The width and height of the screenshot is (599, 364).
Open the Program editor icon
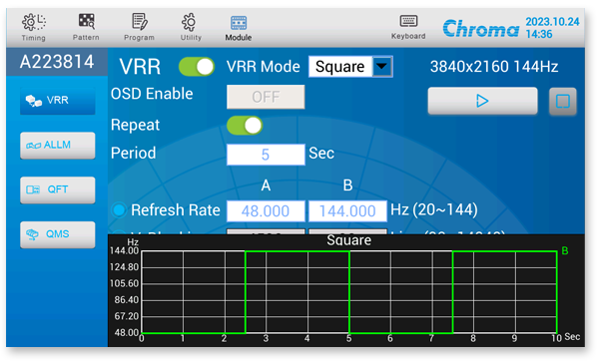point(139,27)
